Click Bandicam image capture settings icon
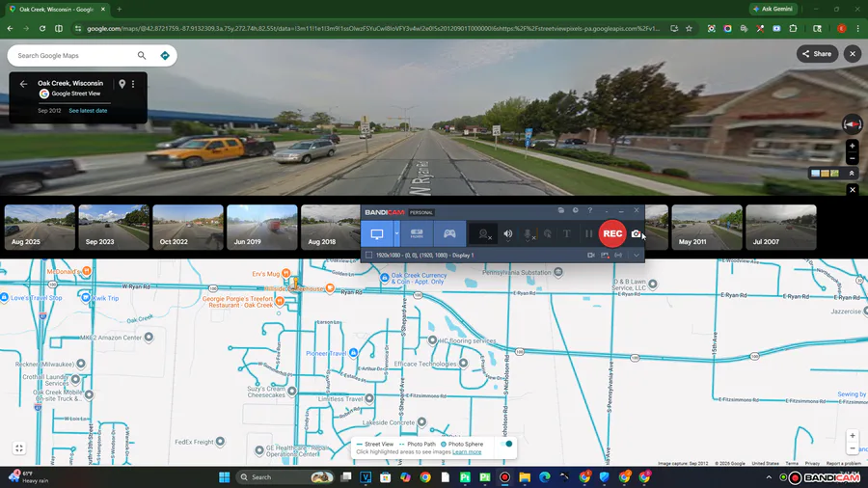The width and height of the screenshot is (868, 488). point(605,255)
